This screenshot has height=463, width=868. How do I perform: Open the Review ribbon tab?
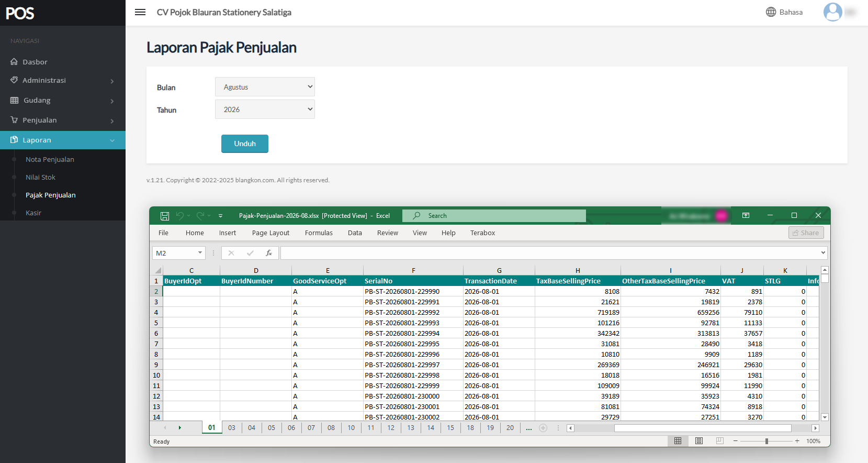tap(388, 233)
